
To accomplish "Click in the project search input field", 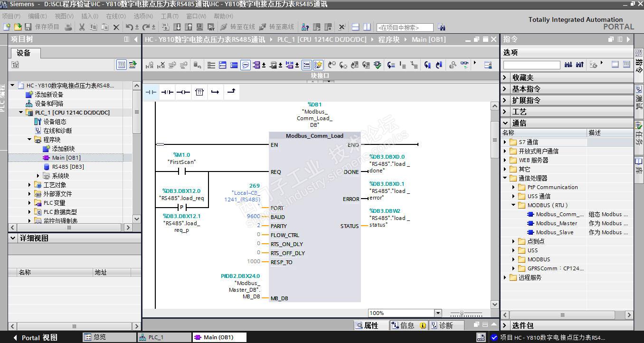I will [405, 28].
